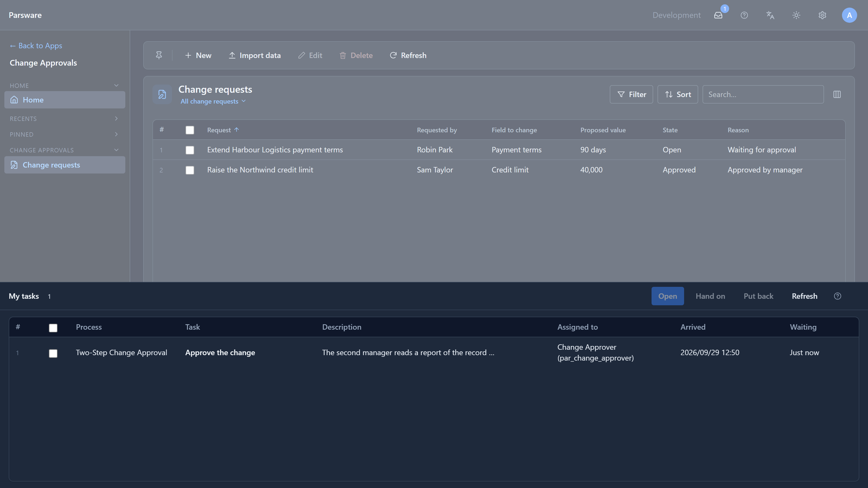Screen dimensions: 868x488
Task: Open the user avatar A menu
Action: [x=849, y=15]
